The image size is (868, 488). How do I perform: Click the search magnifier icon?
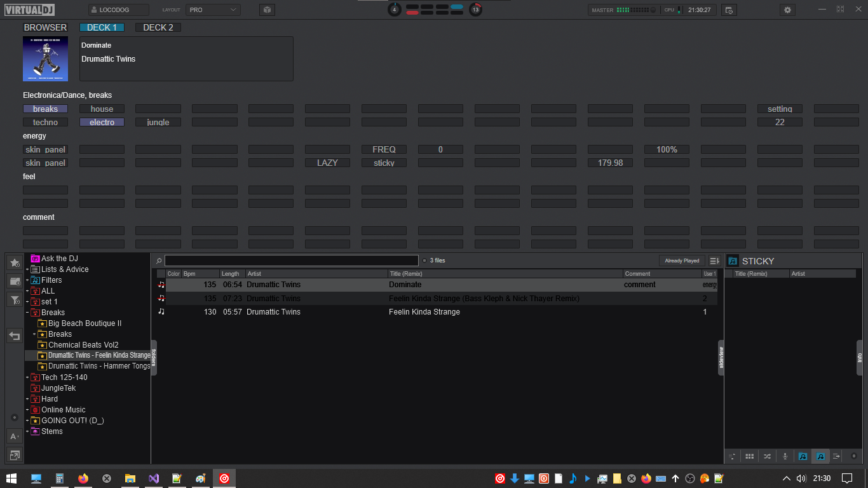159,261
